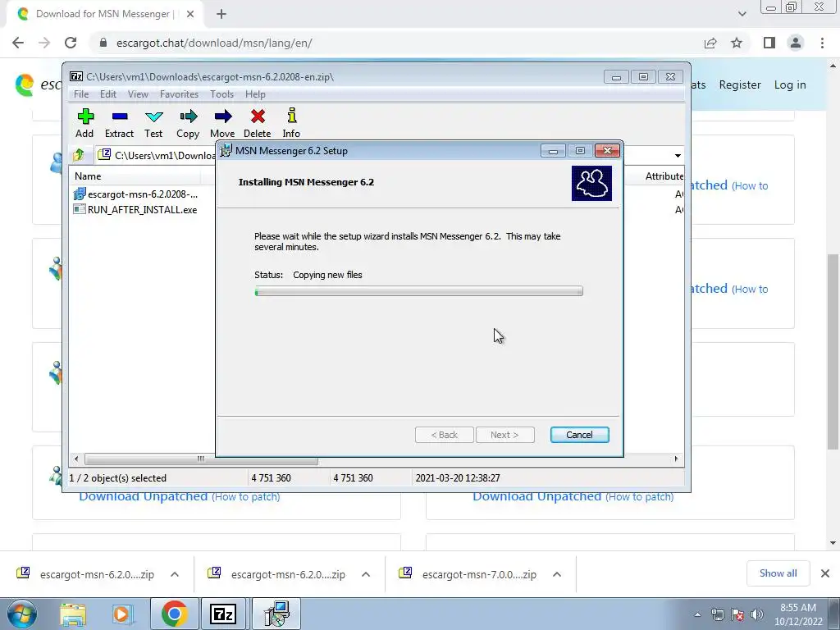840x630 pixels.
Task: Click the Move toolbar icon in 7-Zip
Action: coord(222,123)
